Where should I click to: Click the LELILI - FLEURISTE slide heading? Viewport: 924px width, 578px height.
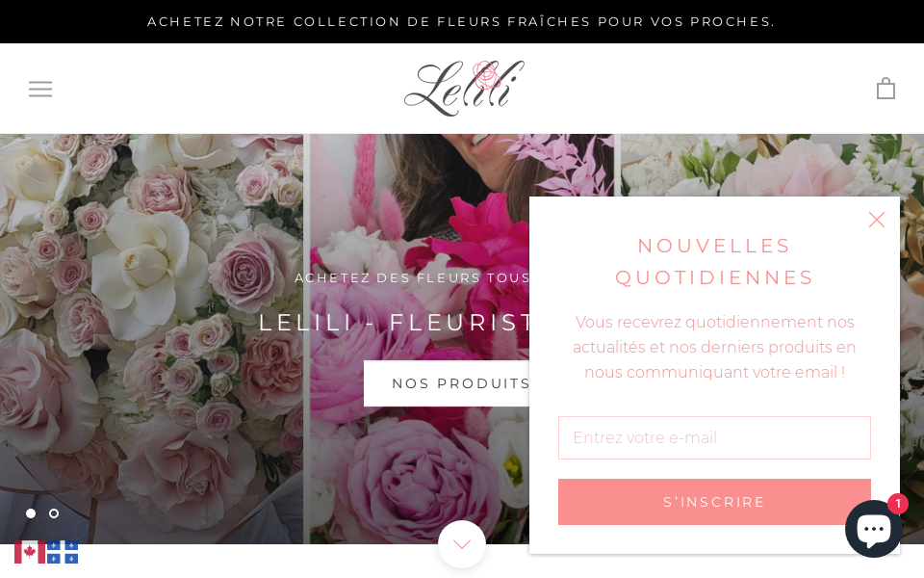(x=395, y=323)
